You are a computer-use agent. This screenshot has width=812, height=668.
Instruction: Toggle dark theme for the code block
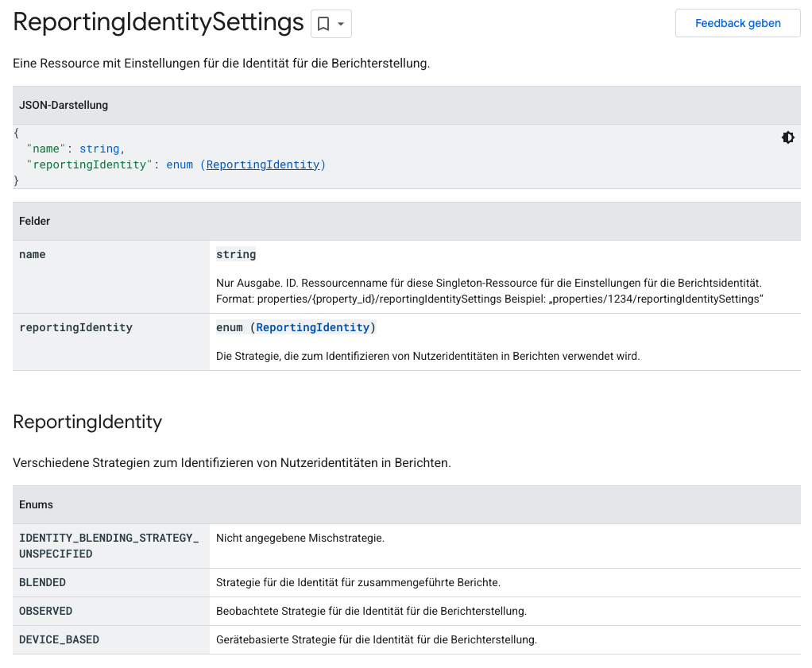787,137
